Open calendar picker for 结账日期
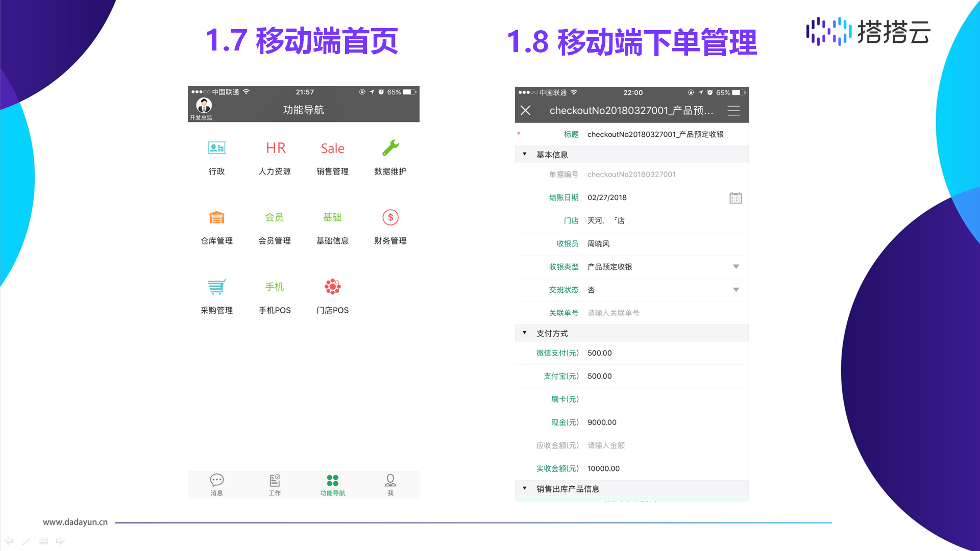 click(736, 198)
